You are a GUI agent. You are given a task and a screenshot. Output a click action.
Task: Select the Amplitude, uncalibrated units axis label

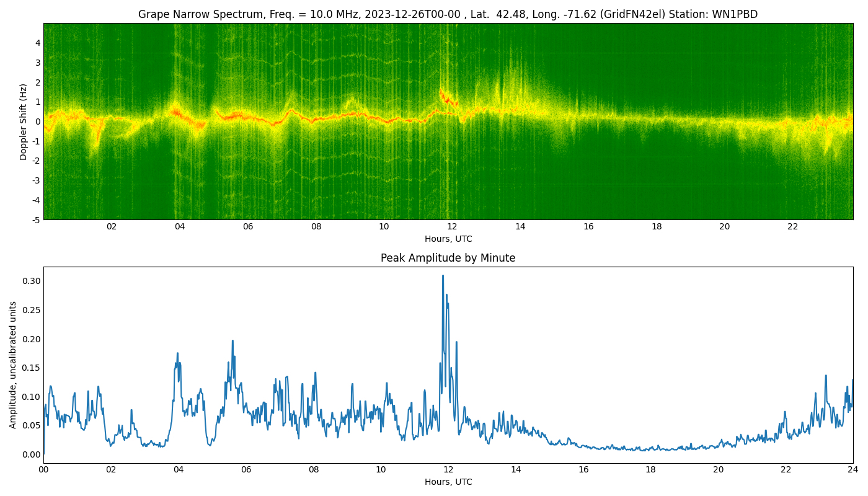pyautogui.click(x=13, y=365)
